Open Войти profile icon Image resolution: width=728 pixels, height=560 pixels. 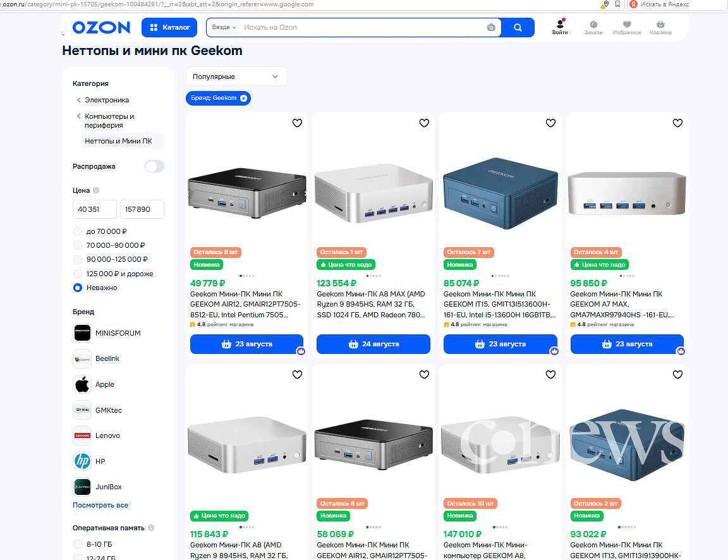(560, 27)
